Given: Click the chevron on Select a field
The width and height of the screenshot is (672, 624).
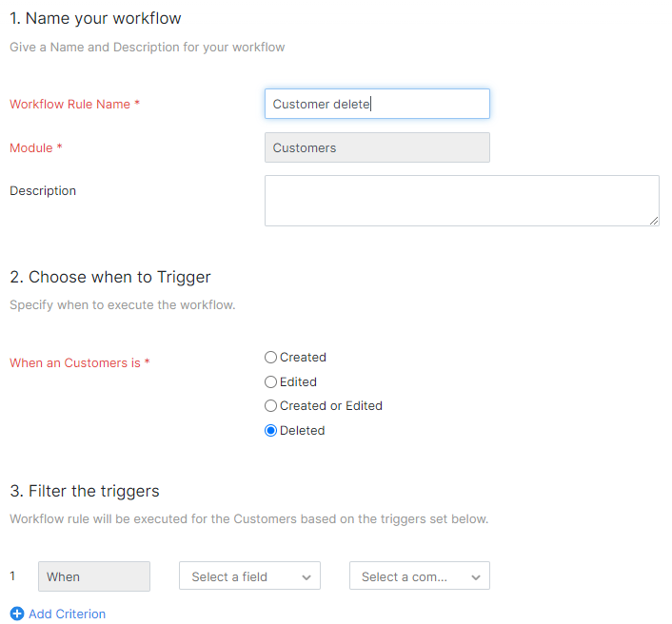Looking at the screenshot, I should point(306,577).
